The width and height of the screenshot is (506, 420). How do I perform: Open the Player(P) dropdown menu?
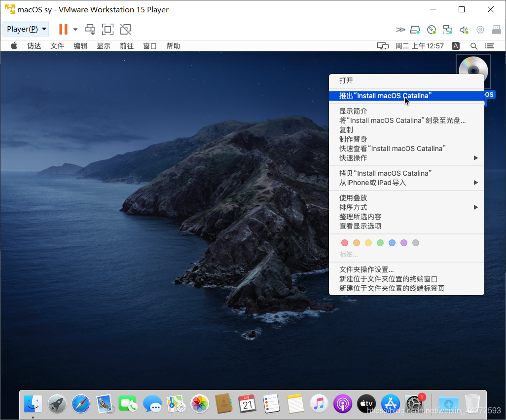click(x=26, y=29)
